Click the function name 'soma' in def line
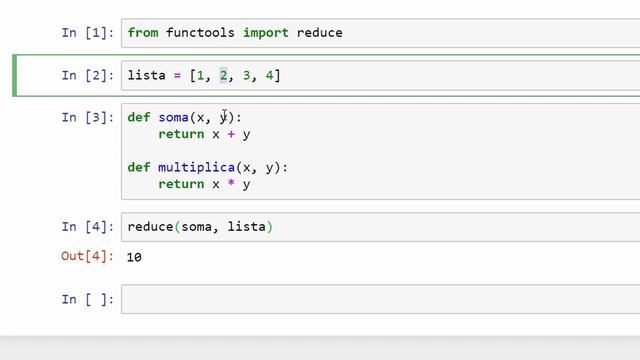Screen dimensions: 640x360 click(x=173, y=118)
